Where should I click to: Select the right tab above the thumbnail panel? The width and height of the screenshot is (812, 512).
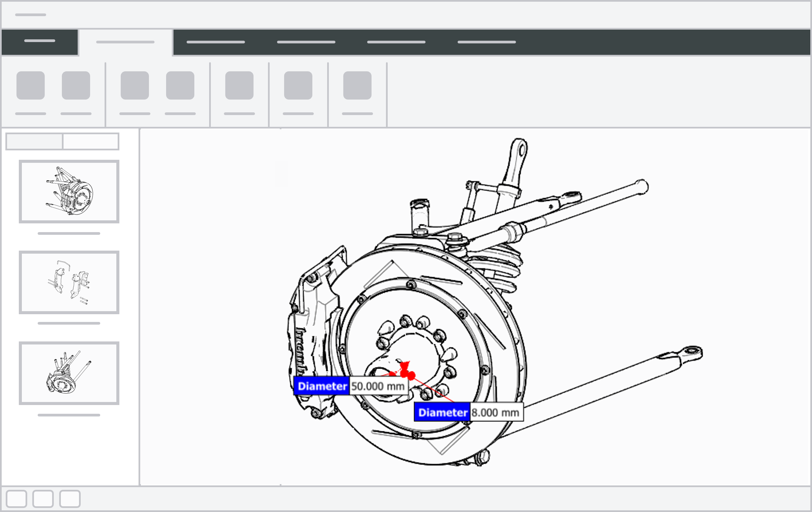click(90, 141)
